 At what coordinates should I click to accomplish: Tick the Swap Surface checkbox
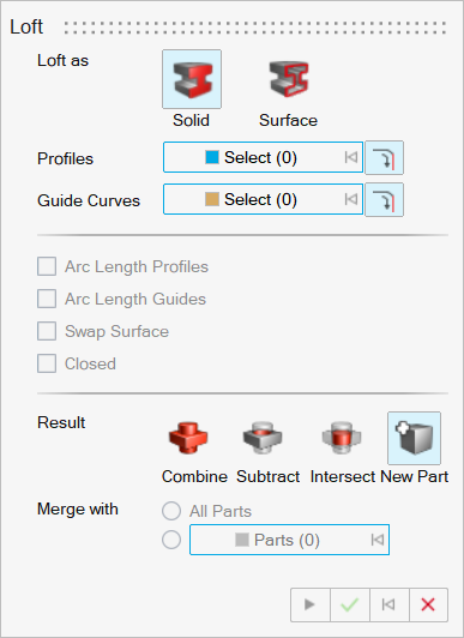(47, 331)
